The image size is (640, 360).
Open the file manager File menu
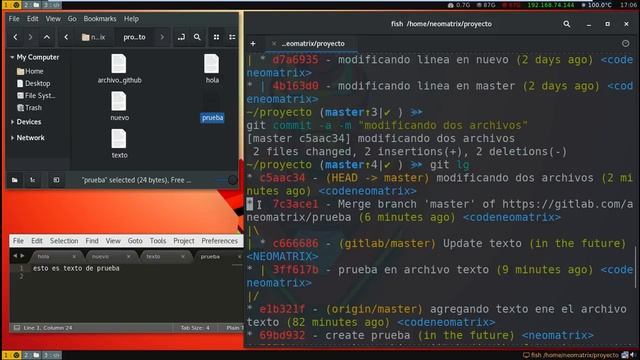[x=14, y=19]
